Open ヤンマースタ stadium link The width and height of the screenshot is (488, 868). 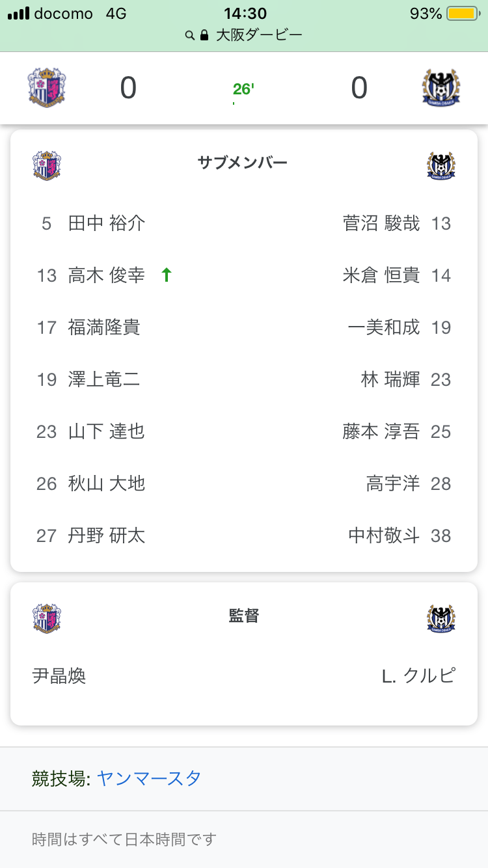149,778
